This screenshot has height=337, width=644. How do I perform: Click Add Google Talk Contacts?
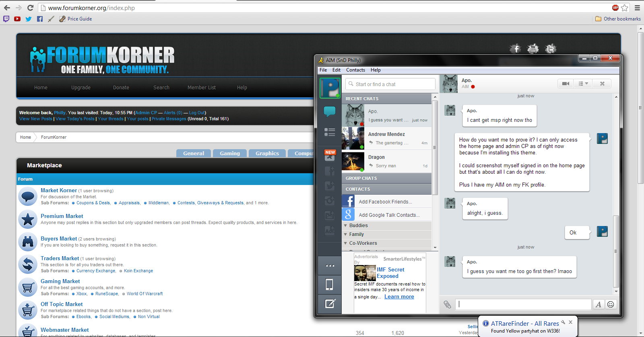386,215
